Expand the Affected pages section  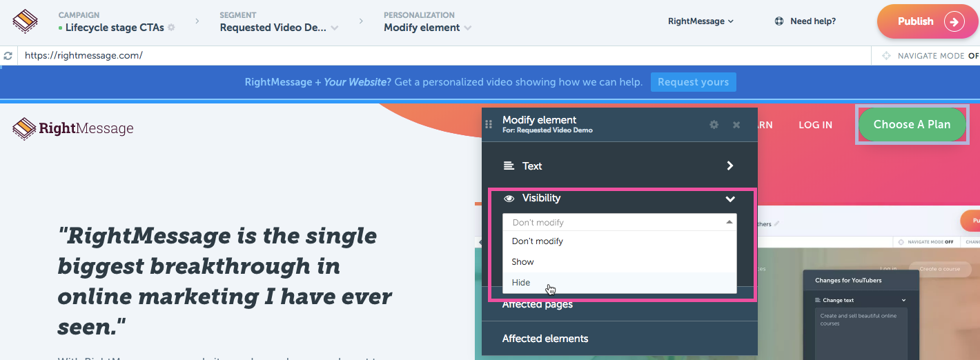tap(619, 304)
